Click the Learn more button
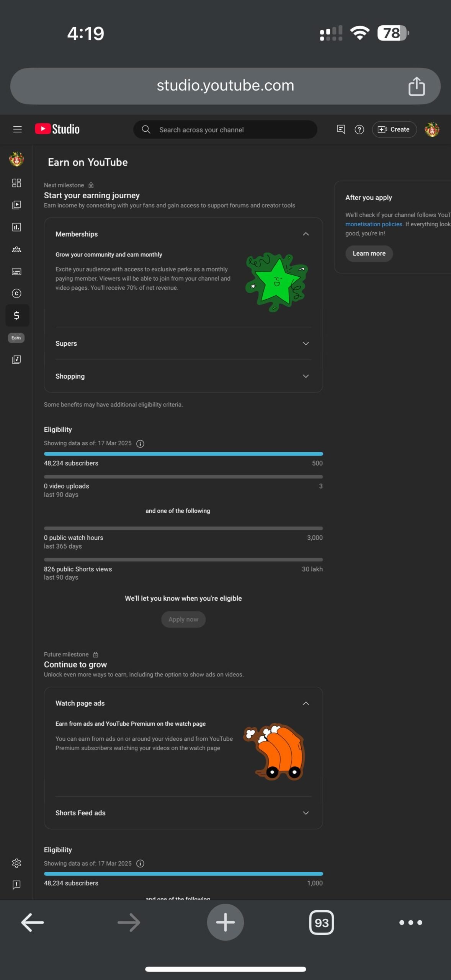The image size is (451, 980). [369, 253]
